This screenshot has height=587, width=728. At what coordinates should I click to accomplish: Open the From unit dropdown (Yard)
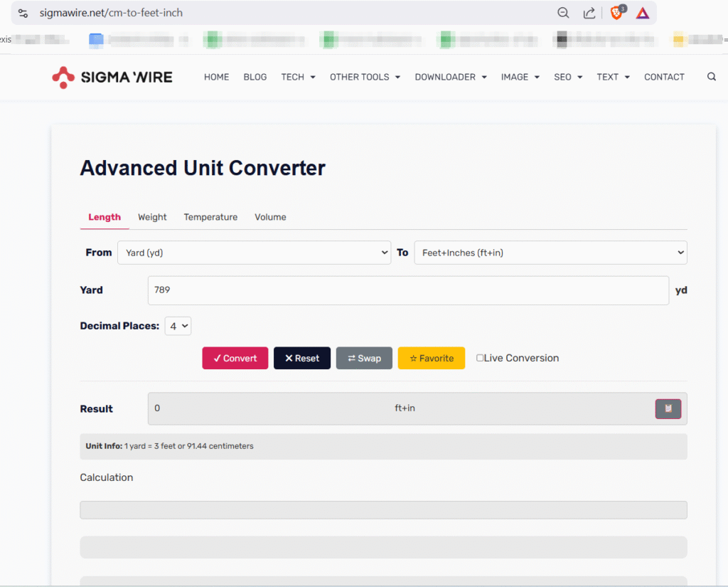pyautogui.click(x=254, y=253)
